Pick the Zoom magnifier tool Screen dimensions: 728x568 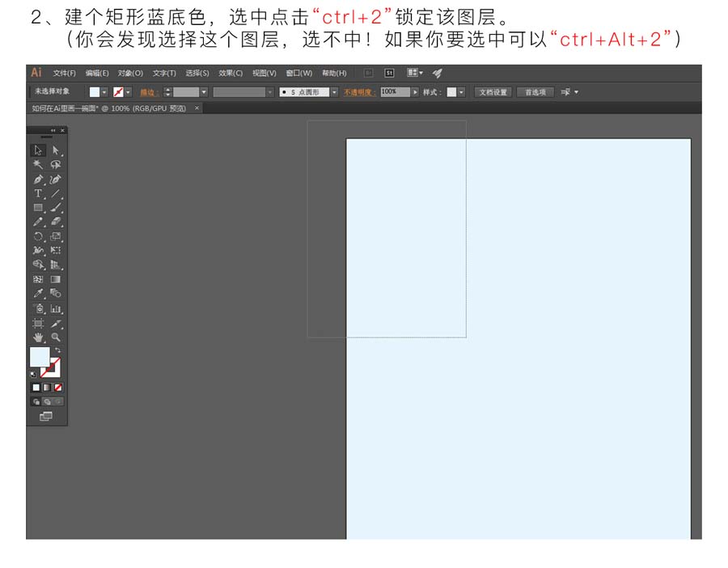(x=55, y=337)
